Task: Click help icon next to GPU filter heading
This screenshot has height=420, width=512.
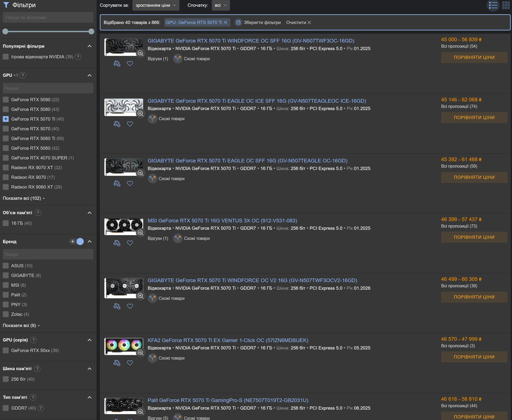Action: click(x=23, y=75)
